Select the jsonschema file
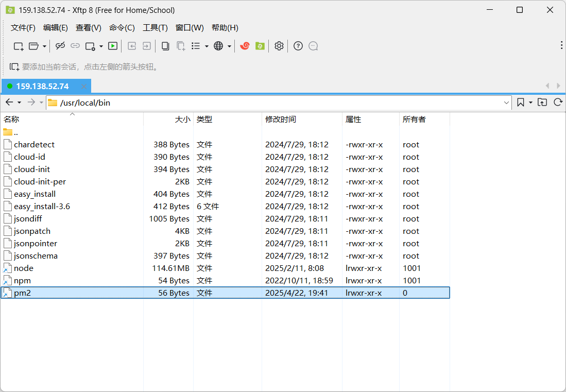Image resolution: width=566 pixels, height=392 pixels. click(225, 256)
